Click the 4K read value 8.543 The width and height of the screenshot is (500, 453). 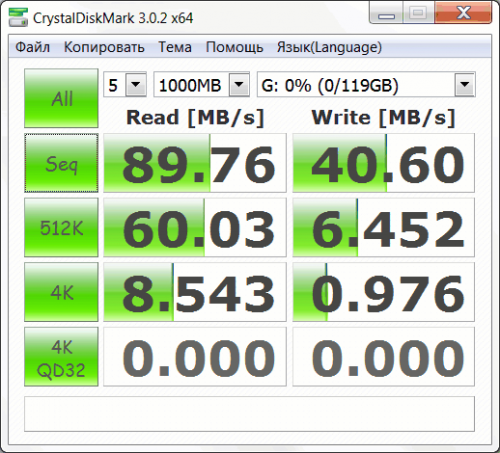[195, 292]
